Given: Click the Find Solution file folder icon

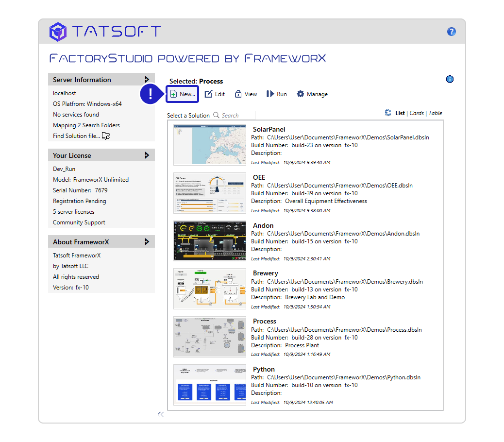Looking at the screenshot, I should click(106, 136).
